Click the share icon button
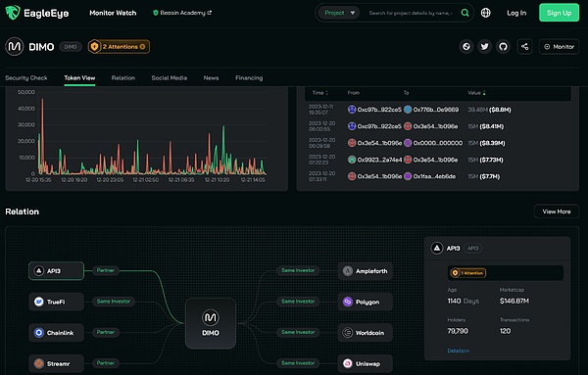Viewport: 588px width, 375px height. (x=524, y=46)
